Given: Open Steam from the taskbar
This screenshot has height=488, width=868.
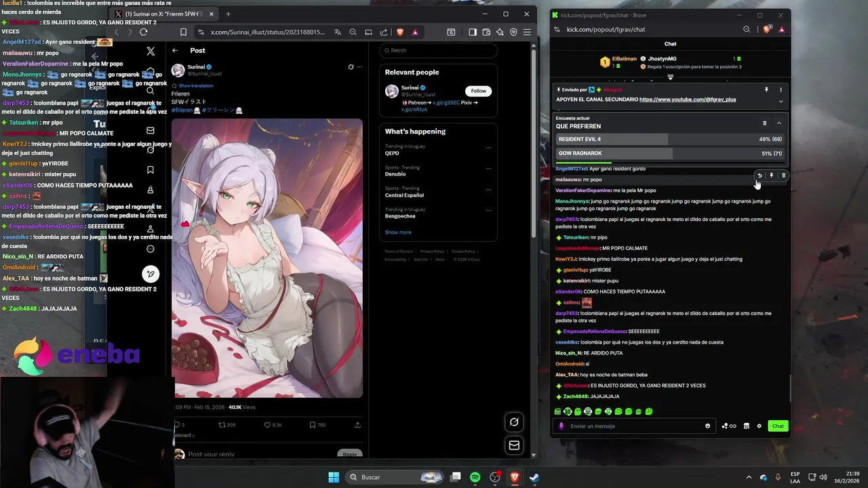Looking at the screenshot, I should click(x=534, y=477).
